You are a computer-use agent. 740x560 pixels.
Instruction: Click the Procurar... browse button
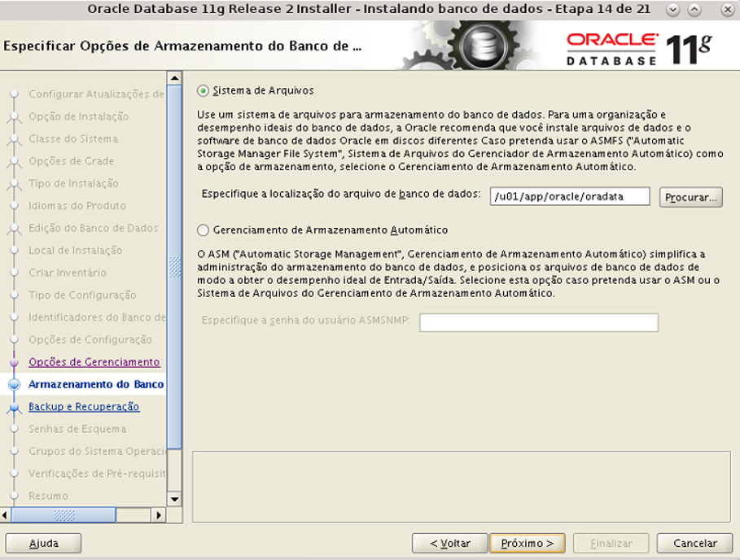[x=690, y=197]
